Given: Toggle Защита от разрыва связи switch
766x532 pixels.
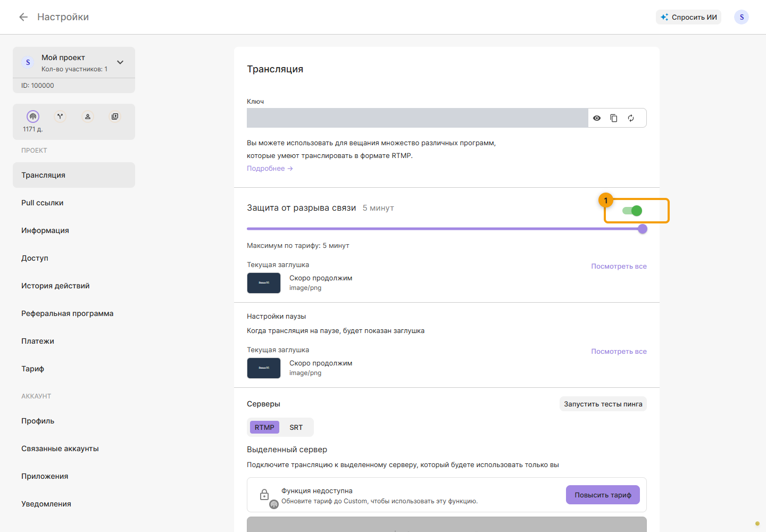Looking at the screenshot, I should 632,211.
